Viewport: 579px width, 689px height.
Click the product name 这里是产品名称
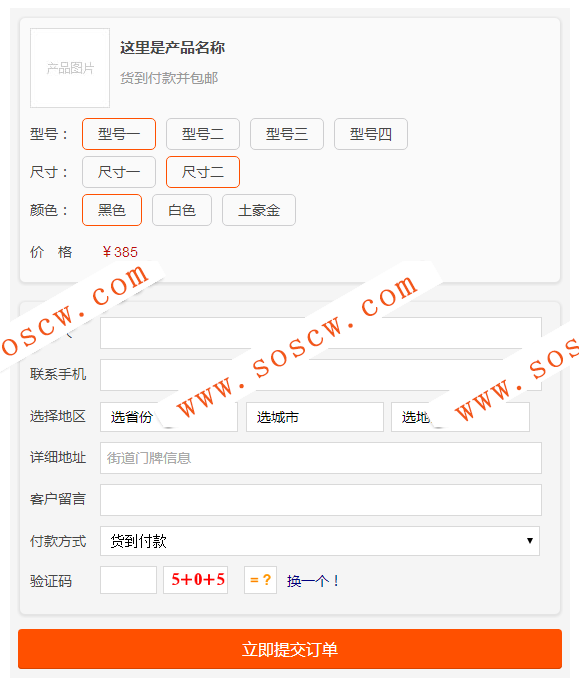[172, 47]
